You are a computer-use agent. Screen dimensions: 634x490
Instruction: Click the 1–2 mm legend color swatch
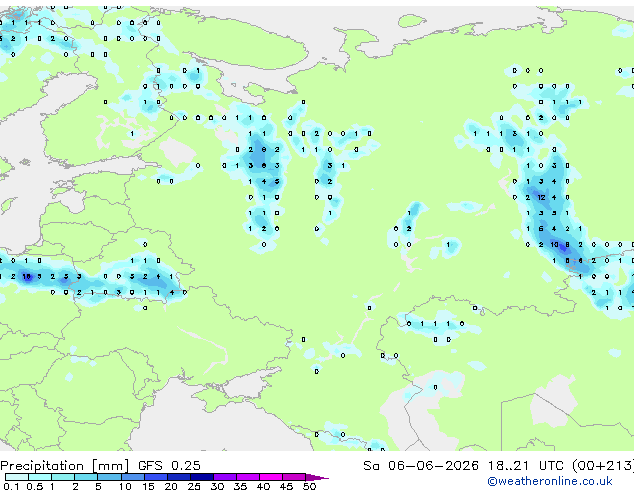pyautogui.click(x=63, y=477)
